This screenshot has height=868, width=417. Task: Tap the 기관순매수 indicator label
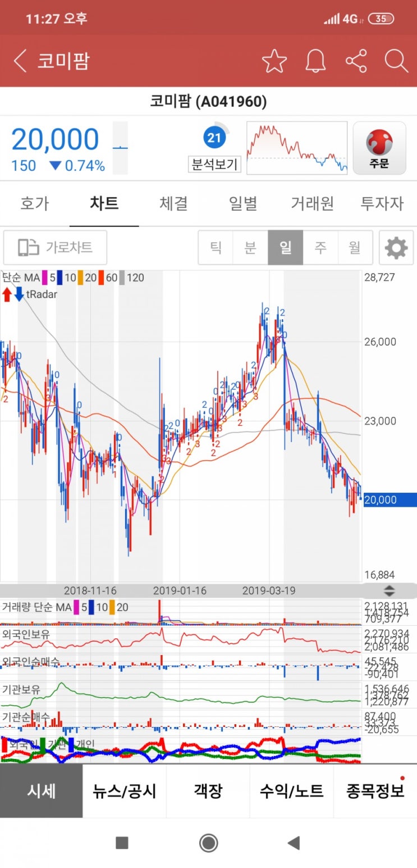26,717
